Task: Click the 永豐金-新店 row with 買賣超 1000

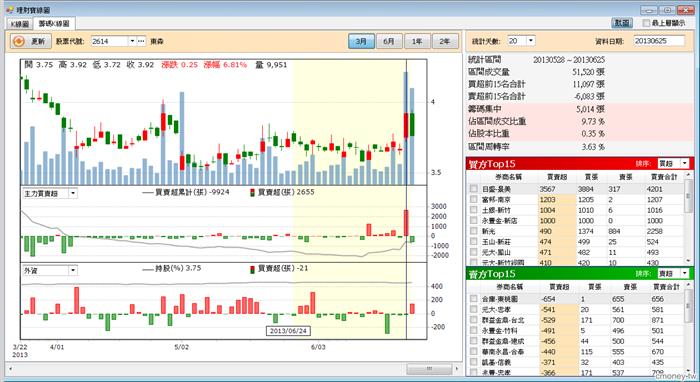Action: 576,220
